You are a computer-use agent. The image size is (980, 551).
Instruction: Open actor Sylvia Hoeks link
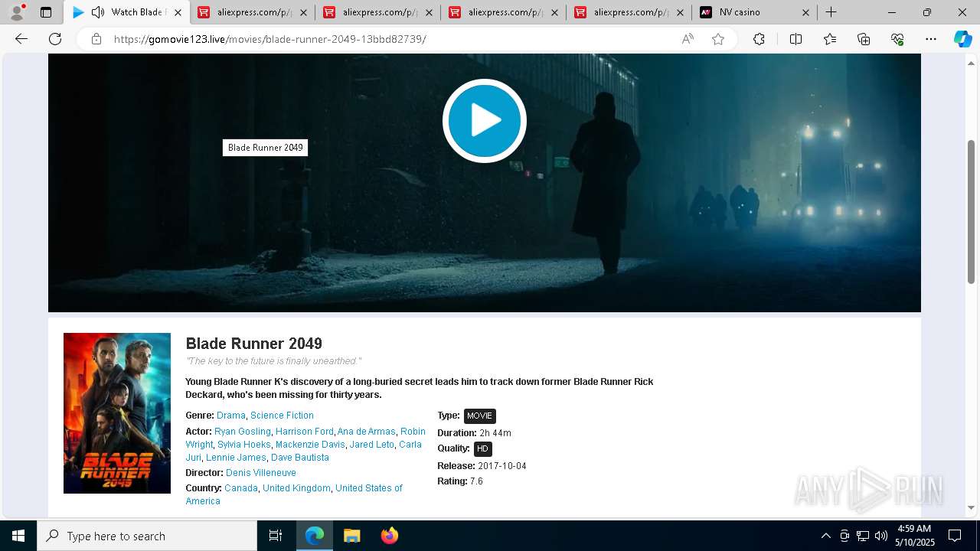click(244, 445)
